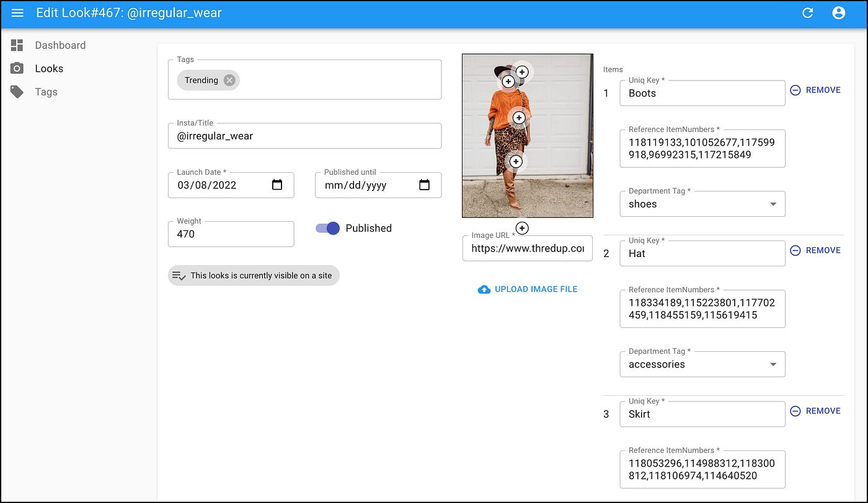Click the Looks camera icon
This screenshot has width=868, height=503.
(17, 69)
